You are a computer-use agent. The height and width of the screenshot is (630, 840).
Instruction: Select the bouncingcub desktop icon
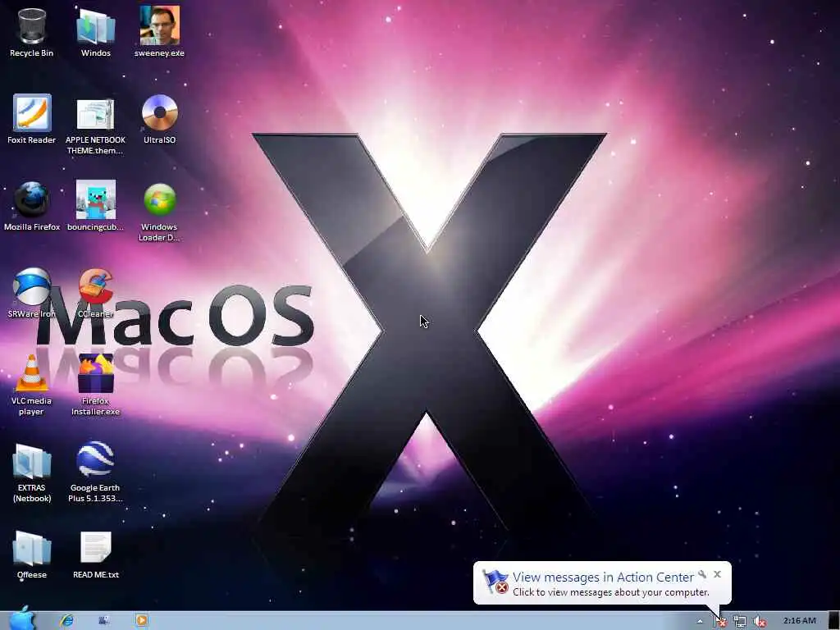coord(96,199)
